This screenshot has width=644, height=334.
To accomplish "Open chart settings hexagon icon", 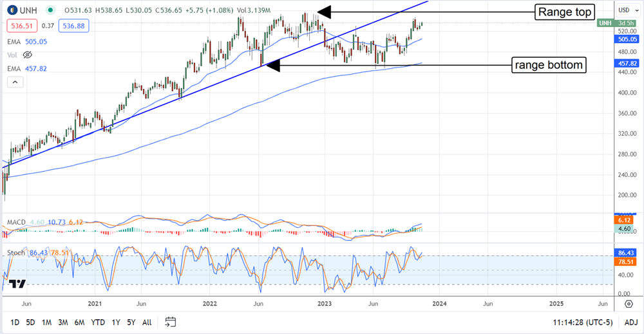I will (627, 302).
